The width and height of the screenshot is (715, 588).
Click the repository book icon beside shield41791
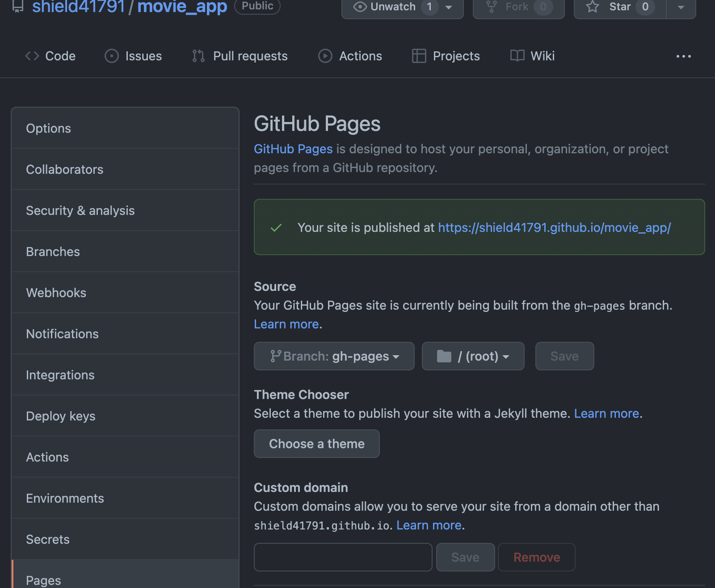point(17,7)
